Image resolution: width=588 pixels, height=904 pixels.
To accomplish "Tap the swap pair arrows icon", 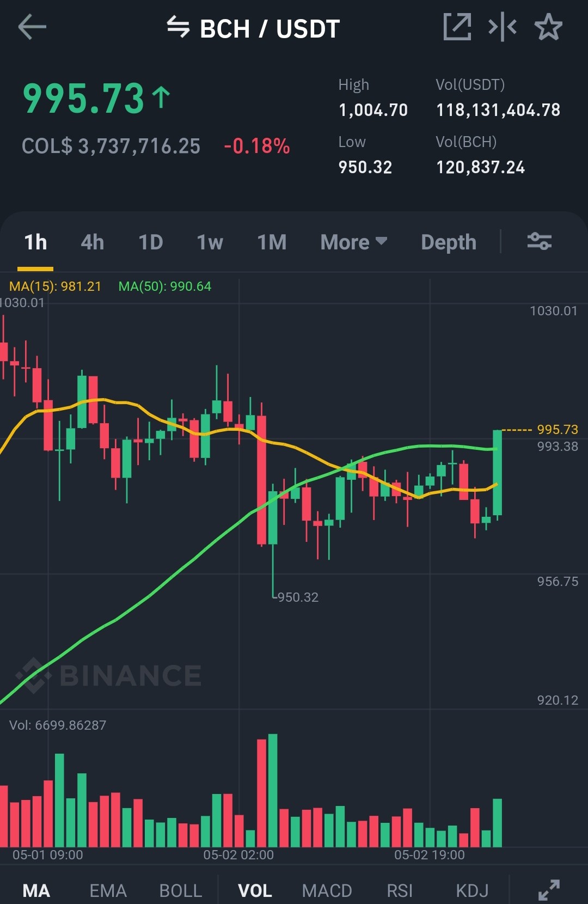I will [178, 27].
